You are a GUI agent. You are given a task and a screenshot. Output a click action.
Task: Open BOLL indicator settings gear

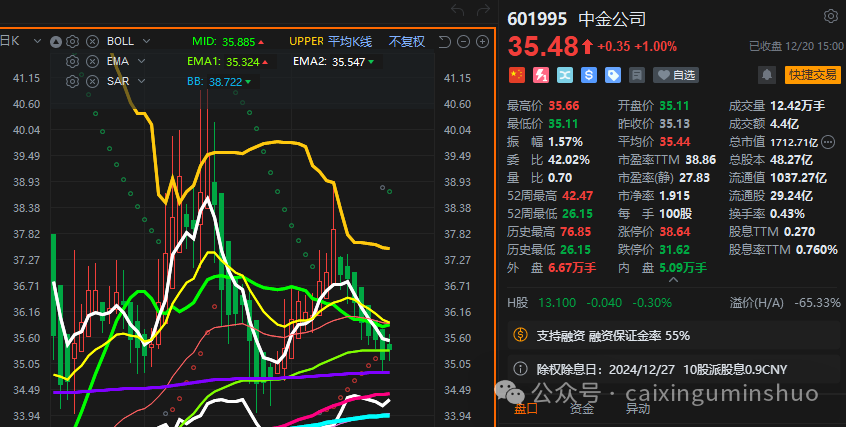pyautogui.click(x=73, y=42)
